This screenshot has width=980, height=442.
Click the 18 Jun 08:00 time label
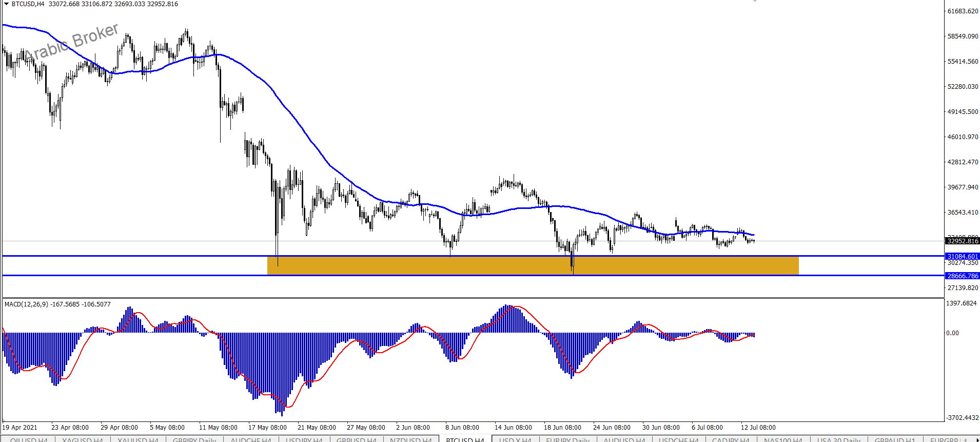click(x=562, y=427)
